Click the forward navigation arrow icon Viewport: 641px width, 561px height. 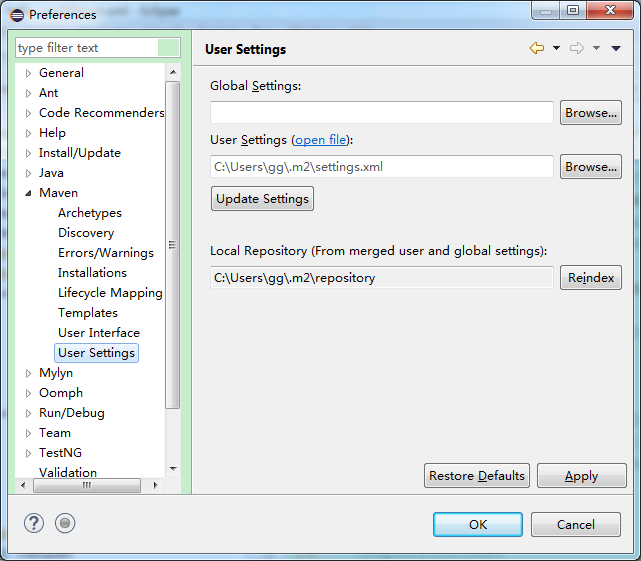point(577,48)
